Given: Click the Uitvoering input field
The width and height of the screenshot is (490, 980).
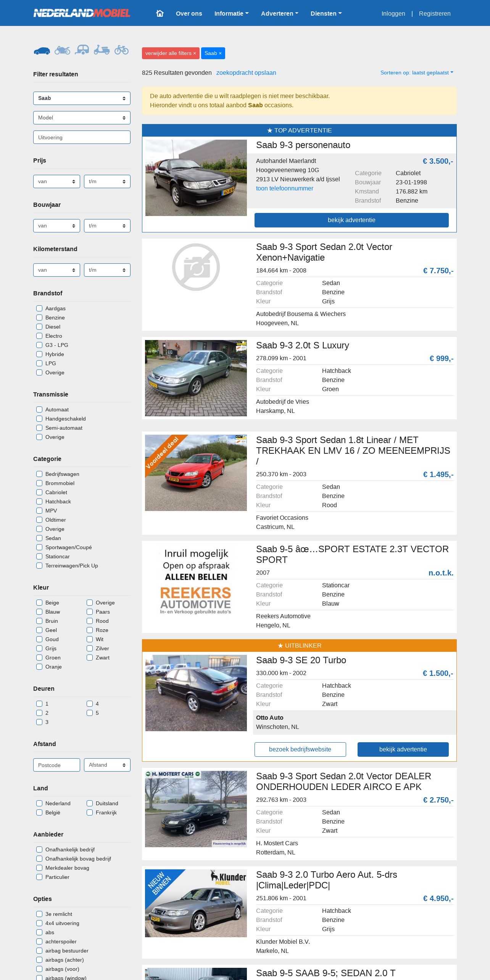Looking at the screenshot, I should (x=82, y=137).
